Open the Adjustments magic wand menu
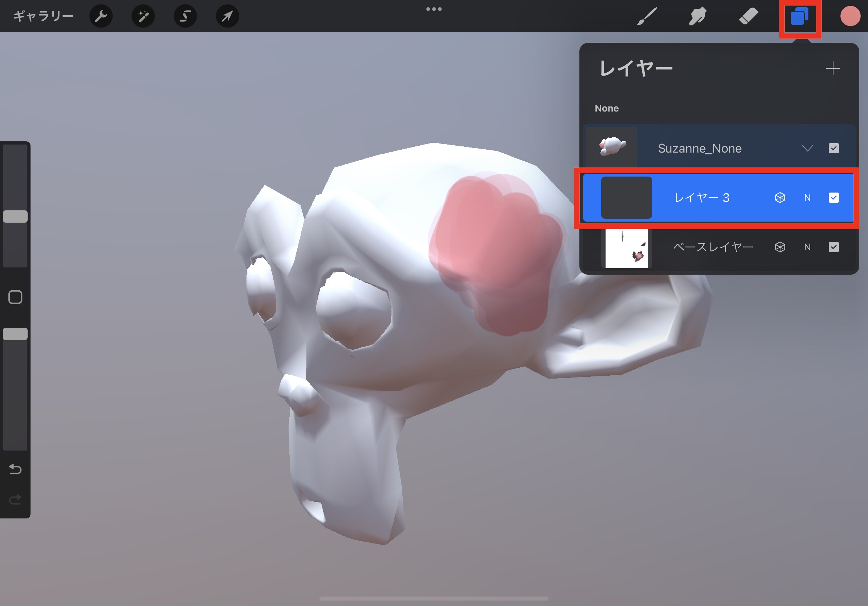Screen dimensions: 868x606 point(143,16)
